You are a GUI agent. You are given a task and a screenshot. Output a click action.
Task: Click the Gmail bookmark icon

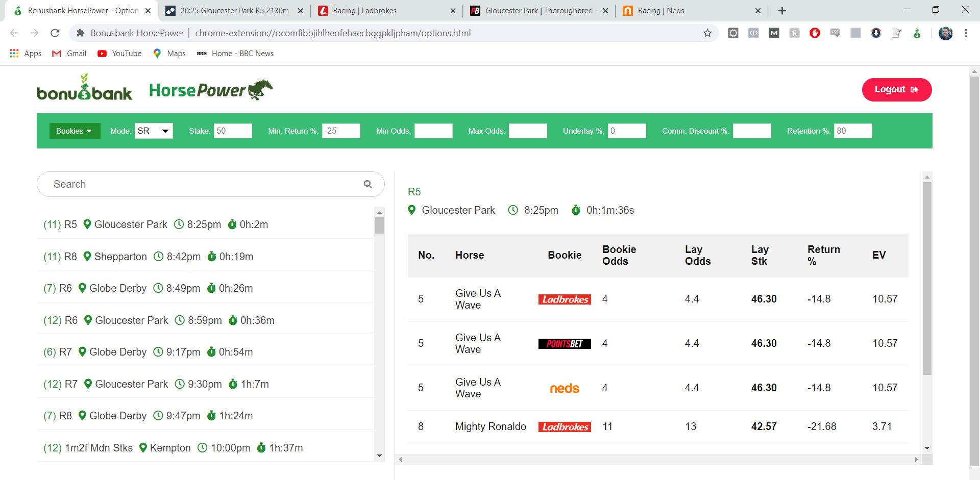coord(57,53)
